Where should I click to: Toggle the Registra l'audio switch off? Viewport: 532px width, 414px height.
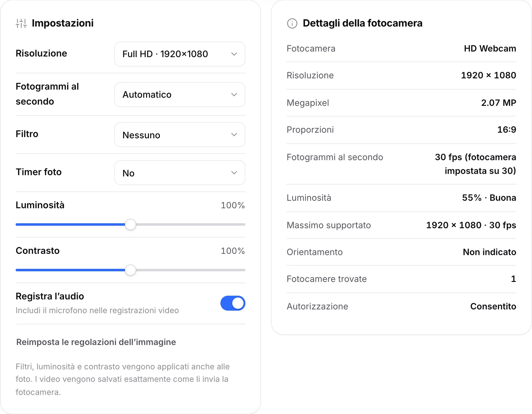[x=233, y=303]
